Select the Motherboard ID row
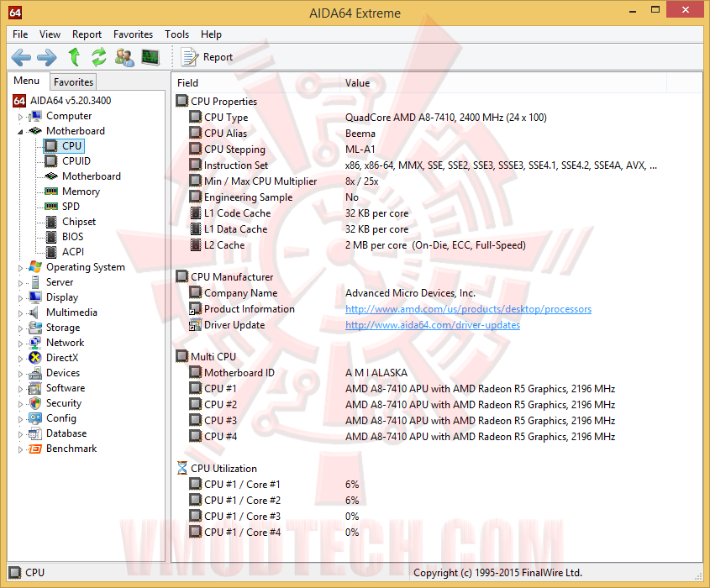 click(437, 373)
